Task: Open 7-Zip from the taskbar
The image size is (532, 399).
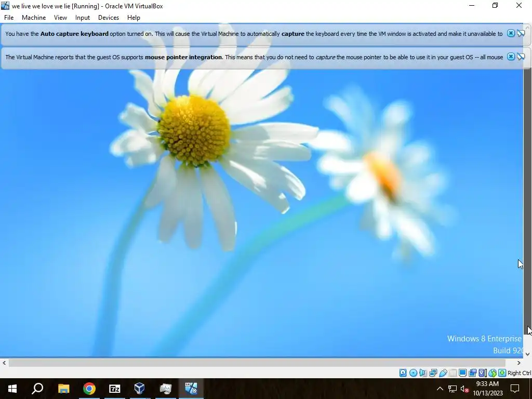Action: tap(115, 389)
